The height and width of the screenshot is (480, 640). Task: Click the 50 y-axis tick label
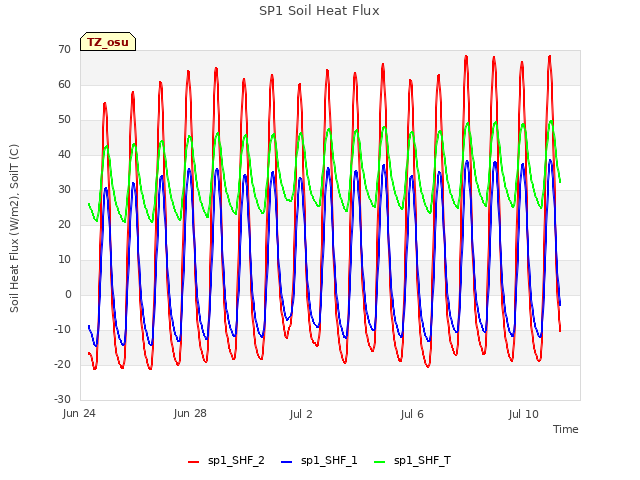(x=64, y=120)
